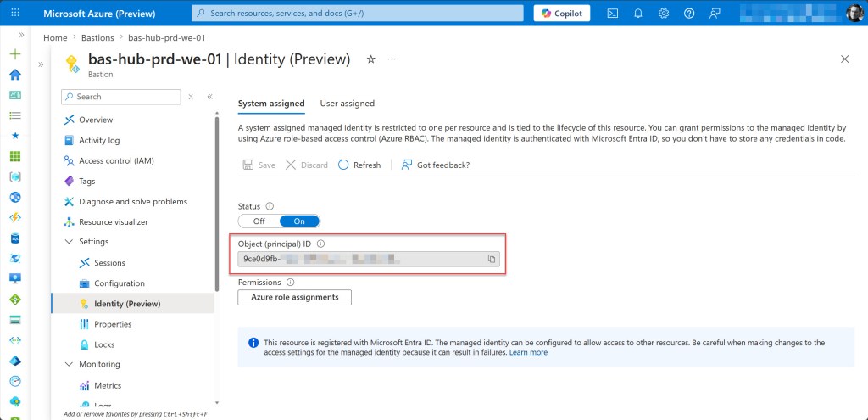Collapse the resource menu with double chevron
The image size is (868, 420).
(209, 97)
